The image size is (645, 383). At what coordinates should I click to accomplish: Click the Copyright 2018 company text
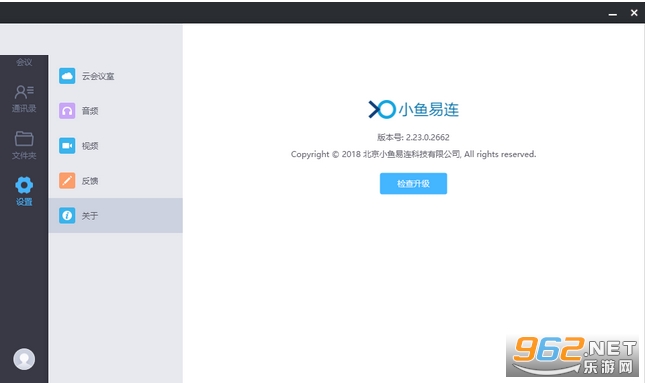tap(413, 154)
